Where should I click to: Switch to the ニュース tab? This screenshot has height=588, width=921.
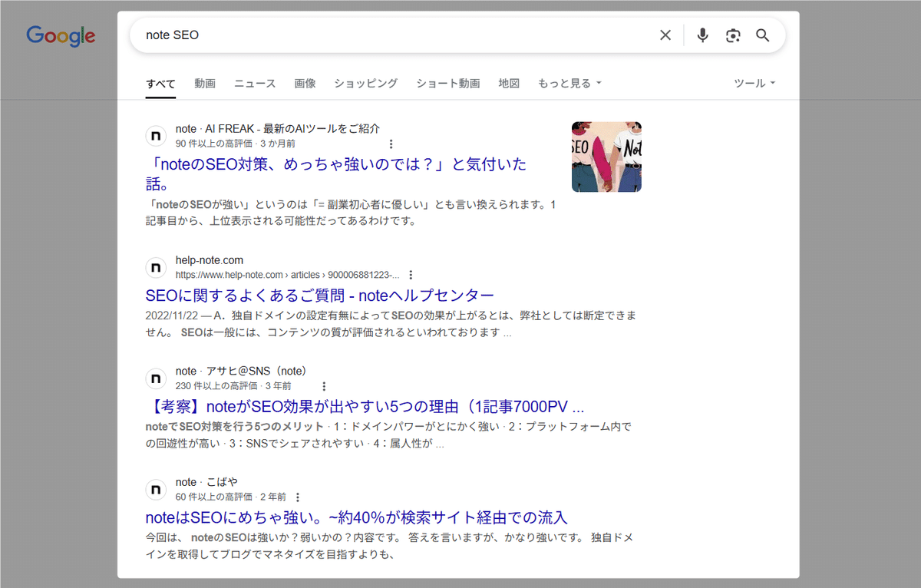(254, 83)
